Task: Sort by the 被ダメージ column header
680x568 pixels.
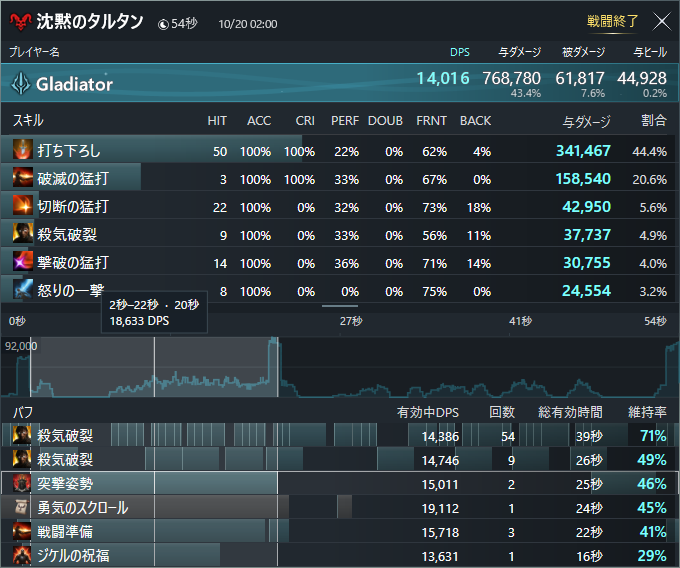Action: (583, 52)
